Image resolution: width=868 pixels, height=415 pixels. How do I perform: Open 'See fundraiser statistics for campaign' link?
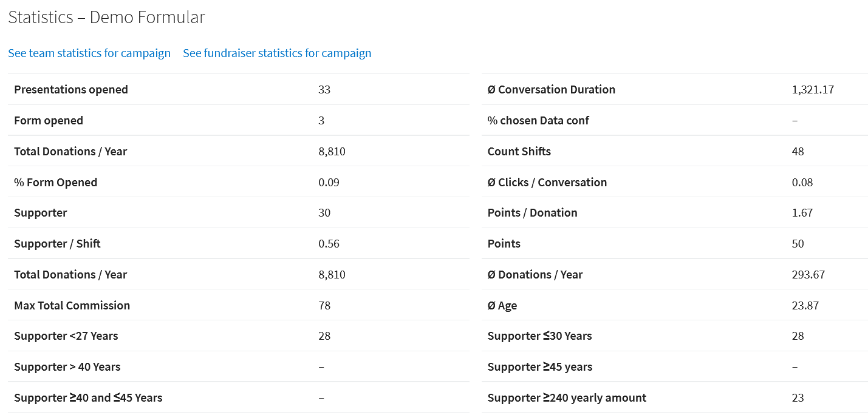click(277, 53)
